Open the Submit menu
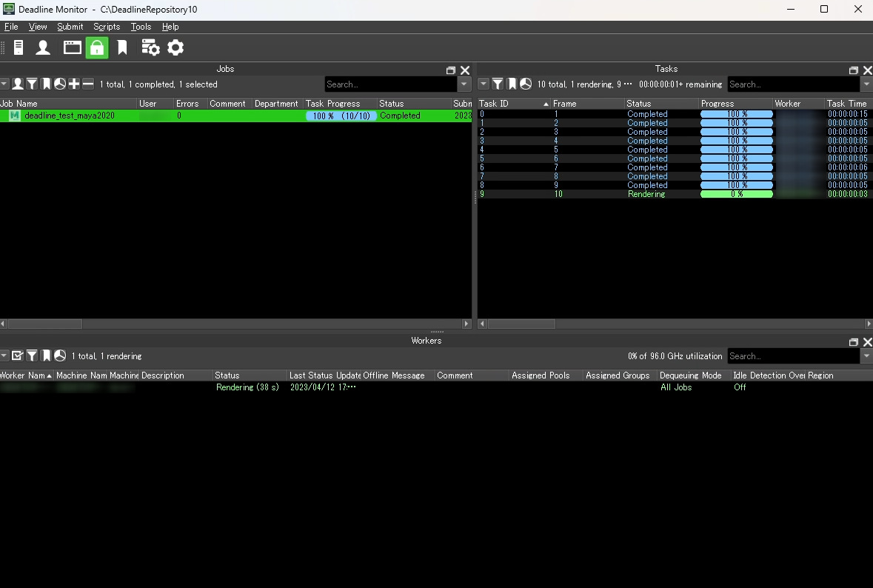Screen dimensions: 873x588 [x=70, y=27]
